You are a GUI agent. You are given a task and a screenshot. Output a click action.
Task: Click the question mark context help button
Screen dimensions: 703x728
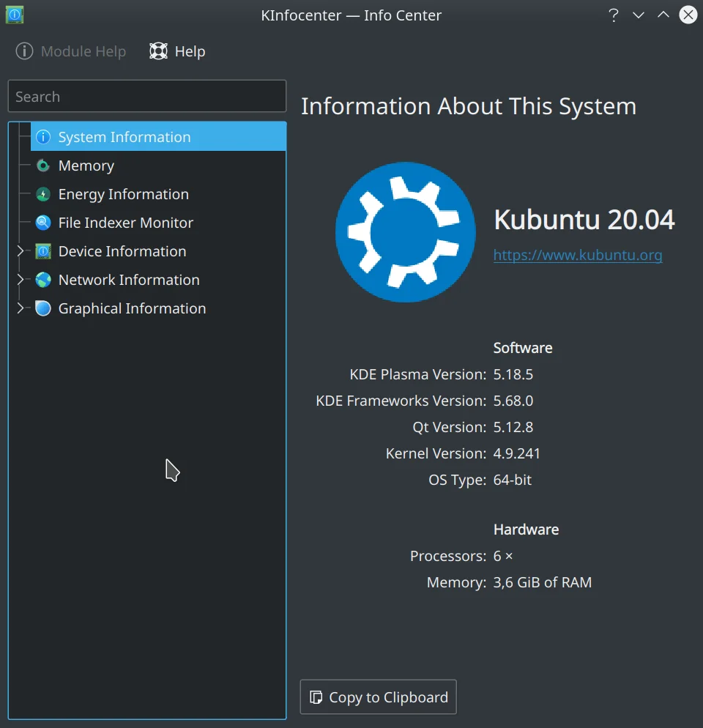point(614,15)
